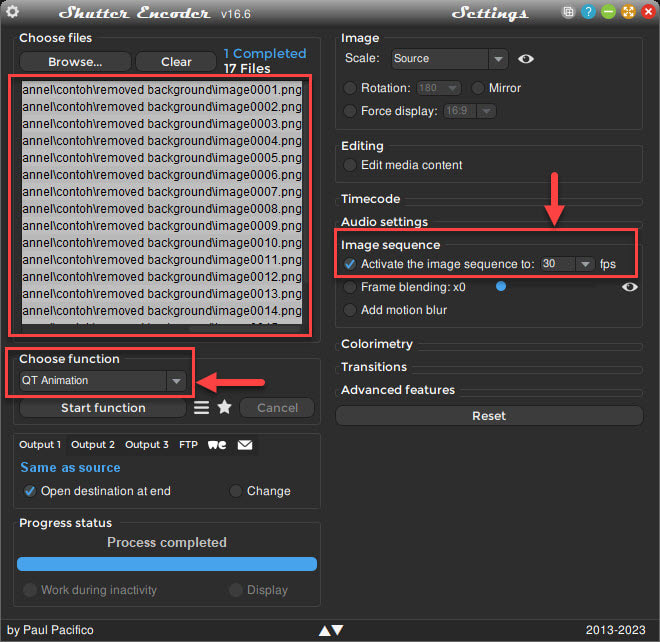Uncheck Activate the image sequence
This screenshot has height=642, width=660.
coord(350,264)
